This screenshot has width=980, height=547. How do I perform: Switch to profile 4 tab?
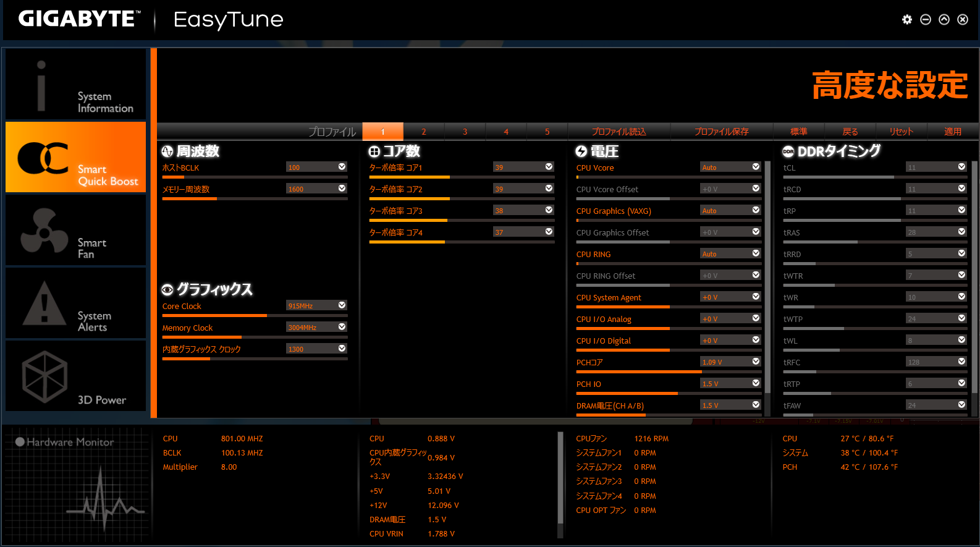[x=506, y=132]
